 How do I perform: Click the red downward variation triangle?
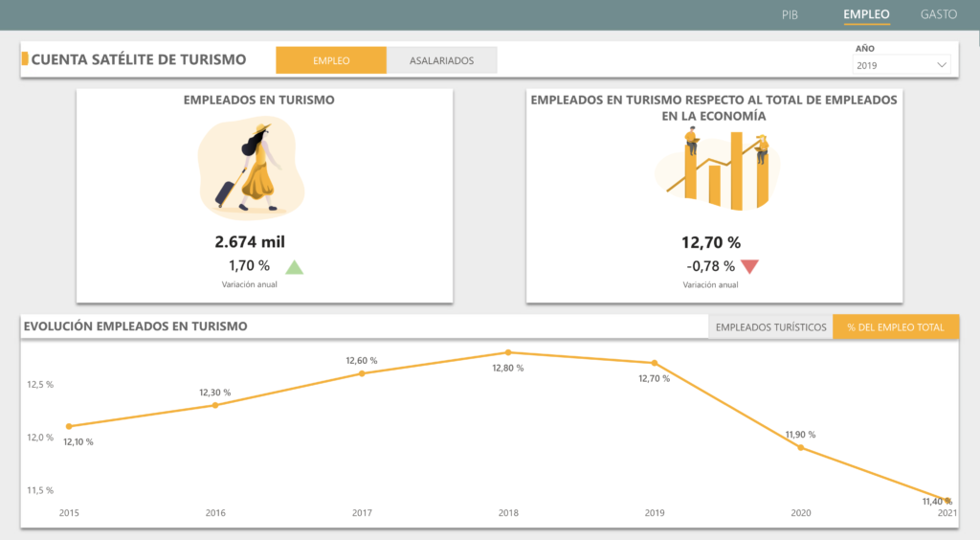tap(749, 267)
